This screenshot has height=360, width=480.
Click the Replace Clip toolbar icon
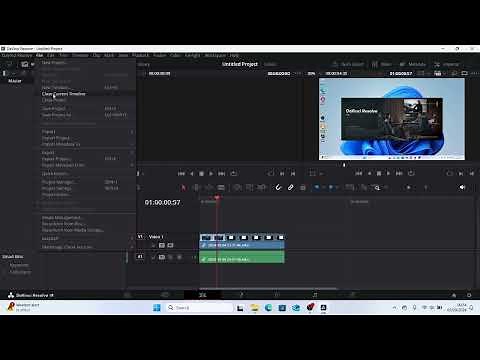(261, 188)
